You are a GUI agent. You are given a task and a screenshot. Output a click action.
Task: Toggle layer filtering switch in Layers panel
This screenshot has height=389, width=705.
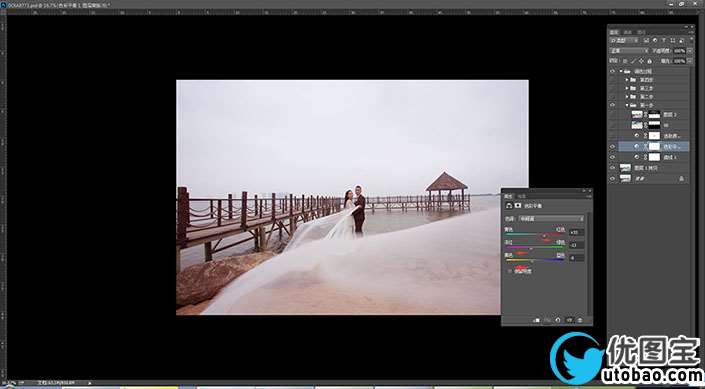click(692, 39)
